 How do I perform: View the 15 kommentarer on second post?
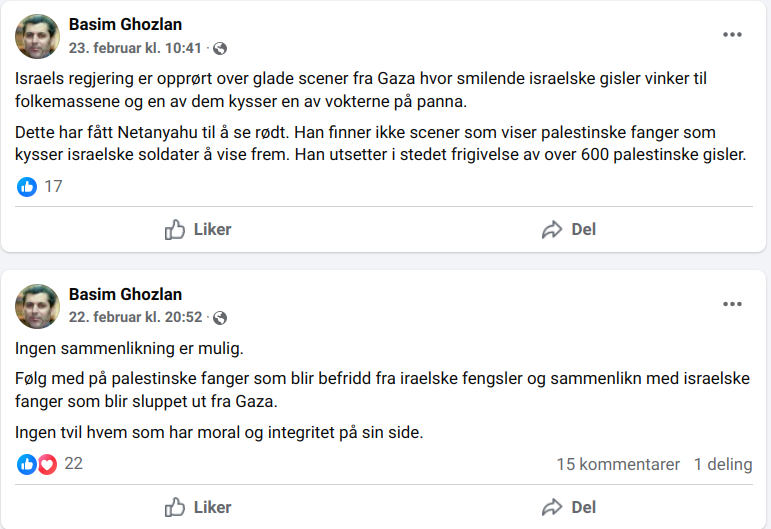[618, 464]
